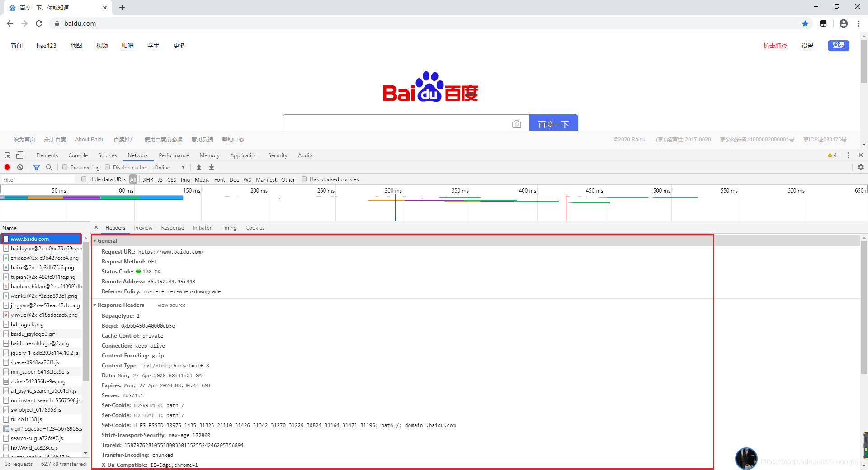
Task: Click the 抗击肺炎 link
Action: [x=775, y=46]
